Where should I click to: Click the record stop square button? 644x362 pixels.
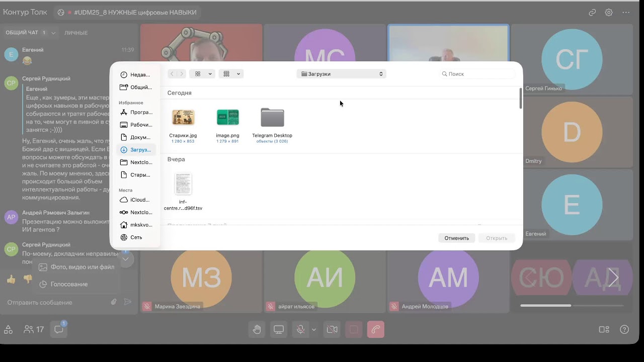coord(354,329)
